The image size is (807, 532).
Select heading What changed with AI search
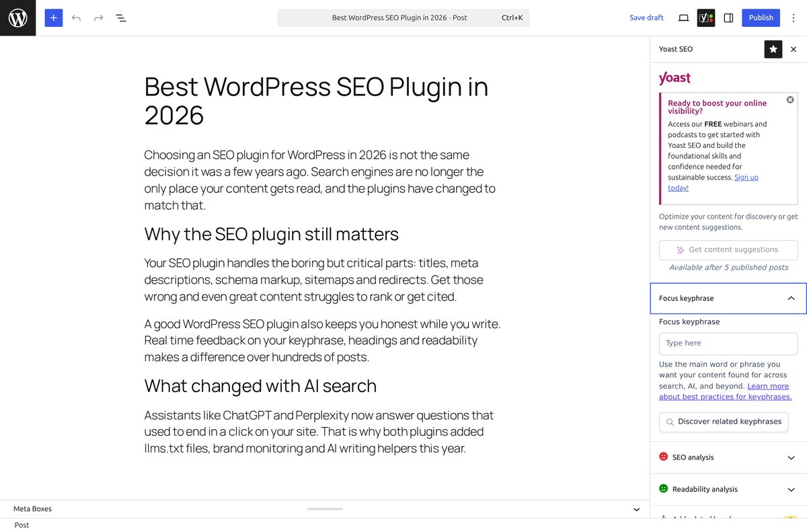260,386
